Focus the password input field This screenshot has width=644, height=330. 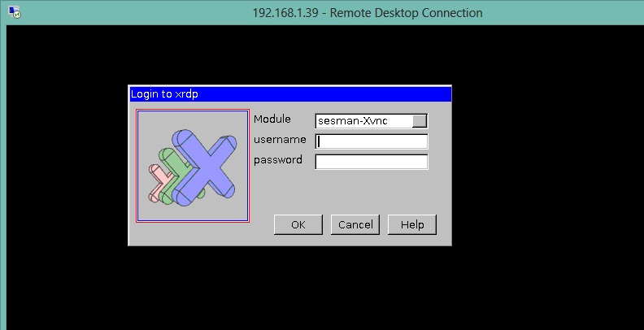coord(372,162)
